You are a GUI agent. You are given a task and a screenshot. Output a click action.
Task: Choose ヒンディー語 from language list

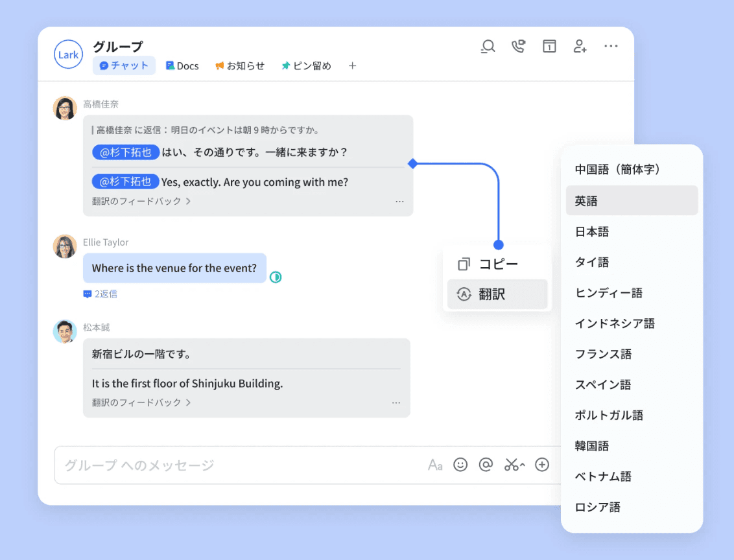pos(632,293)
